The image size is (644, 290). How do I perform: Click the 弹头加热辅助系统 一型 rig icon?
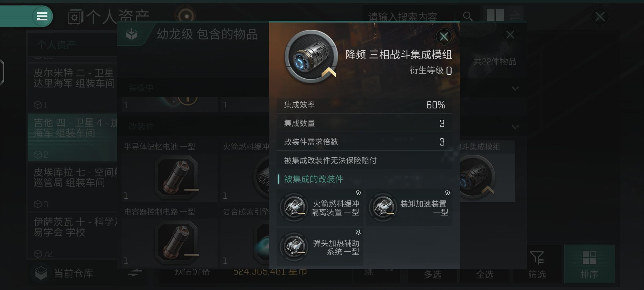(x=294, y=247)
